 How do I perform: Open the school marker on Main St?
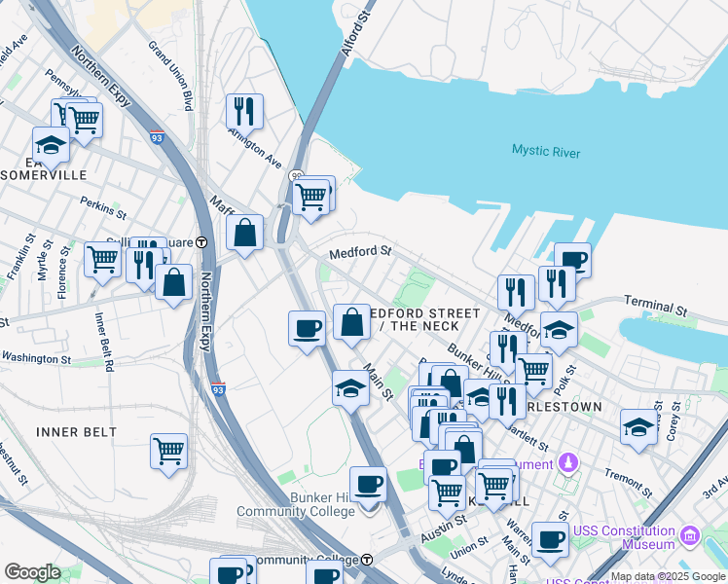coord(350,388)
